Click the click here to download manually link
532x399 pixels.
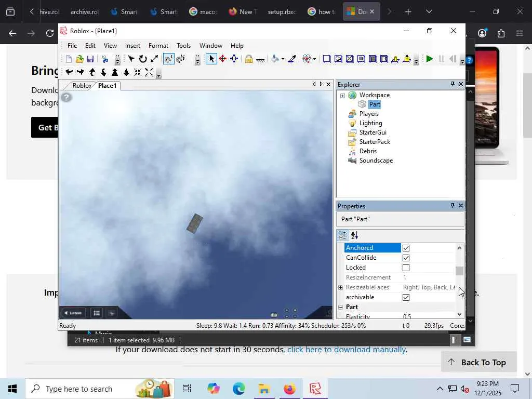[347, 350]
